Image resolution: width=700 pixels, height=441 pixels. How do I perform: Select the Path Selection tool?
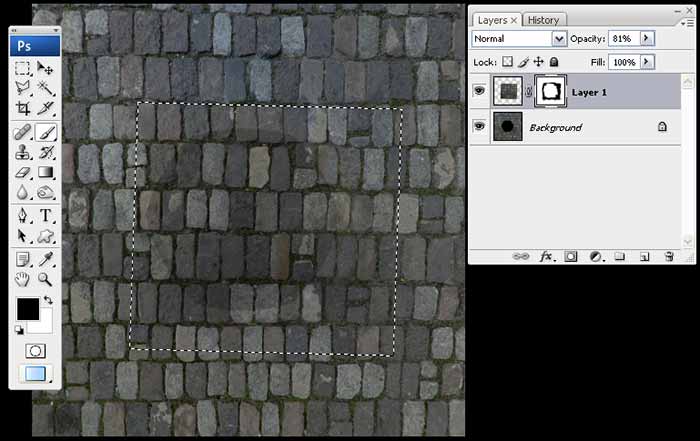[x=23, y=236]
